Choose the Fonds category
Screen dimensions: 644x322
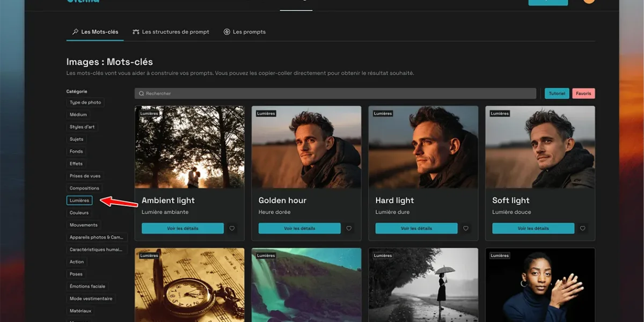click(x=76, y=151)
